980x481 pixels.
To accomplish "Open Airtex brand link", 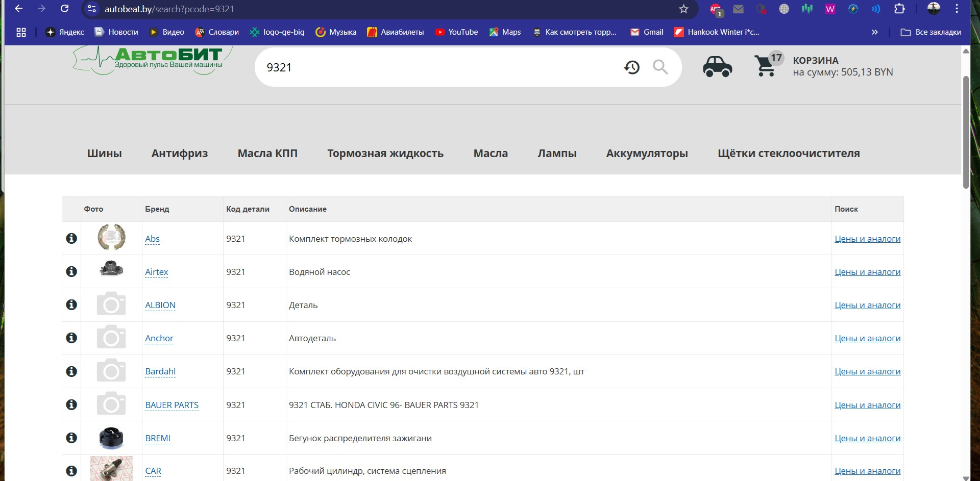I will [x=156, y=272].
